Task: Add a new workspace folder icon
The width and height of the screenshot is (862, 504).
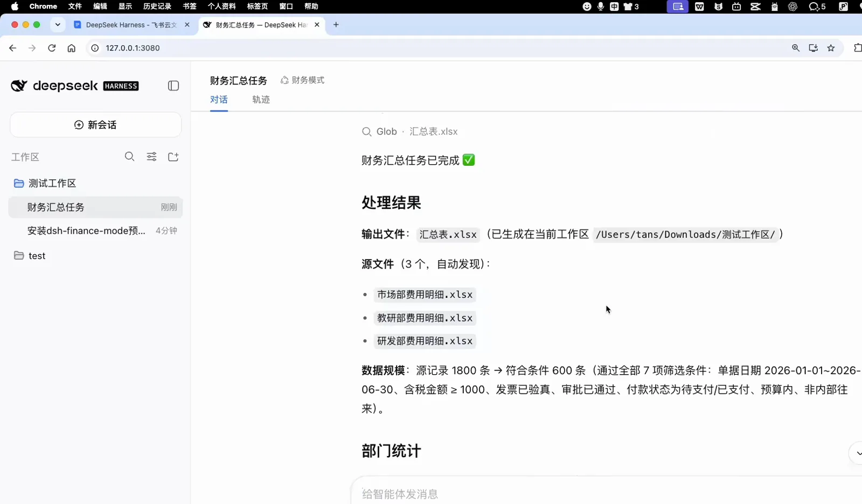Action: 173,157
